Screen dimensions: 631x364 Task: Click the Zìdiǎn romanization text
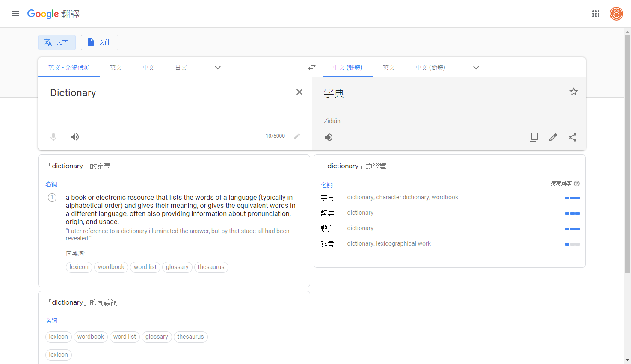[x=332, y=121]
